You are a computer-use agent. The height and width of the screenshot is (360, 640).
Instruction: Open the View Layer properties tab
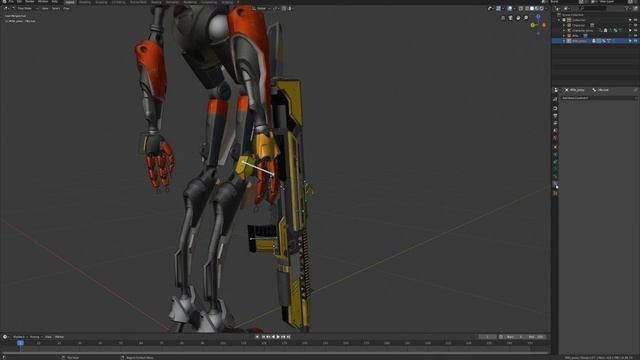555,123
